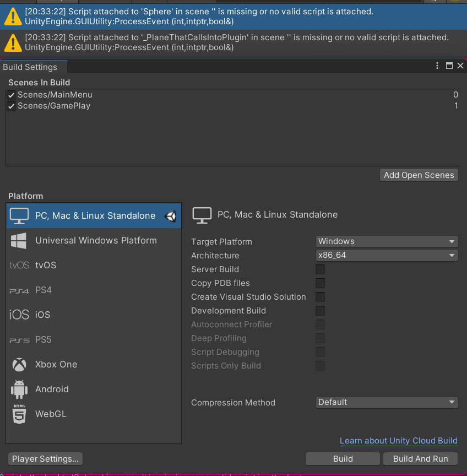Enable the Development Build checkbox

click(320, 311)
